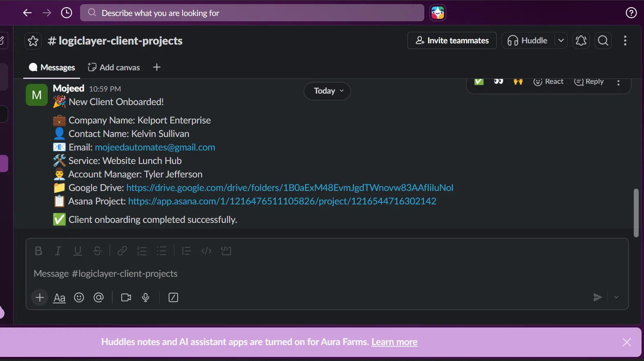The height and width of the screenshot is (361, 644).
Task: Open the history clock icon
Action: (67, 13)
